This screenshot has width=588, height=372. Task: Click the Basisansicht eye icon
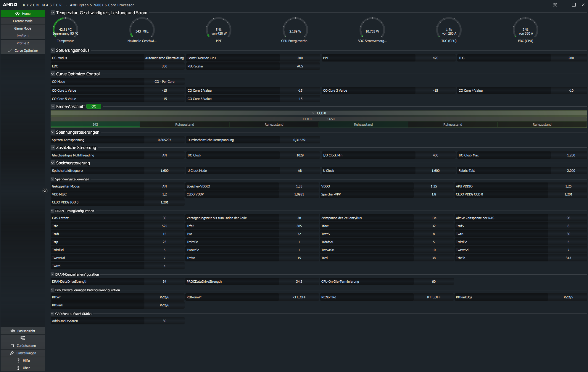point(13,331)
